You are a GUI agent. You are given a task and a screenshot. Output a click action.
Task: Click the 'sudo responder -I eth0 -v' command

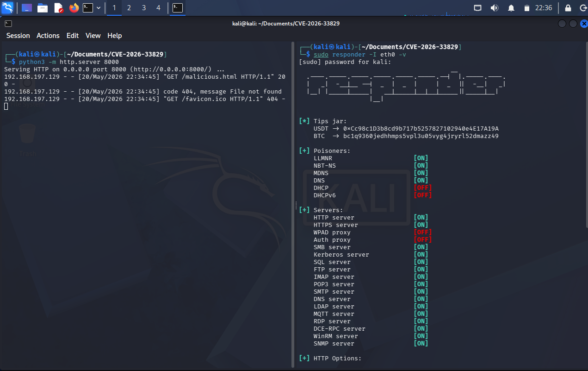(x=360, y=54)
